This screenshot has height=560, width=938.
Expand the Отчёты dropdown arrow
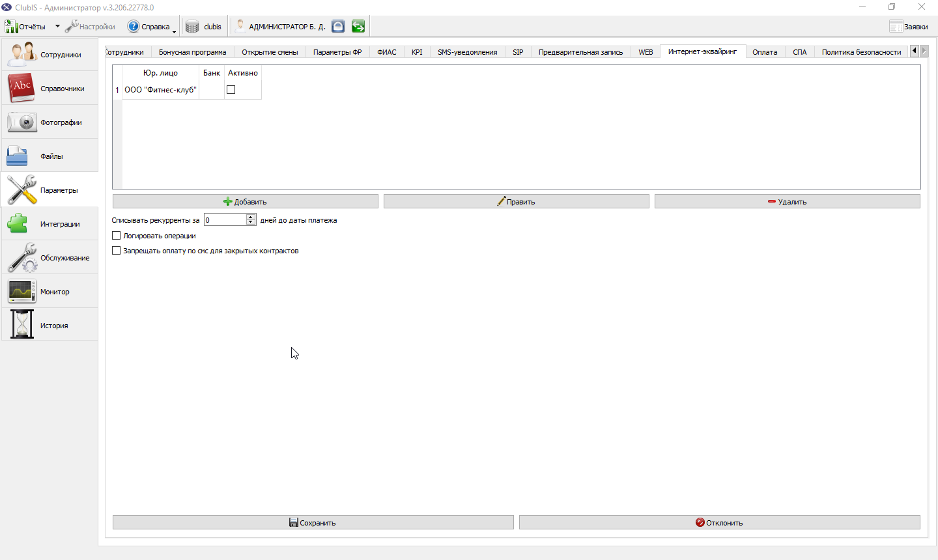(x=57, y=27)
